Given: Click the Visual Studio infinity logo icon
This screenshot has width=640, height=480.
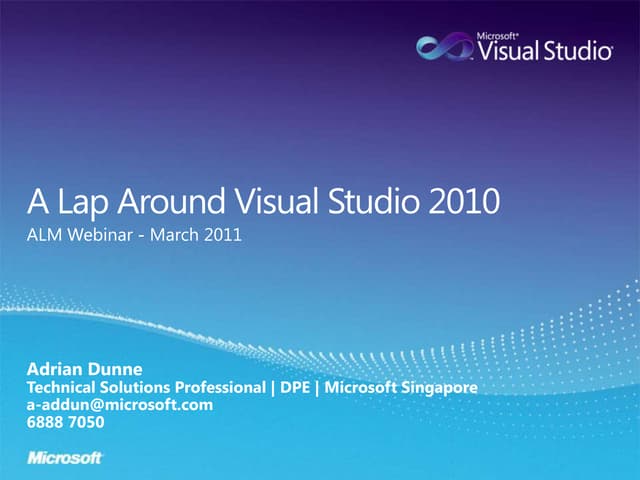Looking at the screenshot, I should pyautogui.click(x=445, y=47).
